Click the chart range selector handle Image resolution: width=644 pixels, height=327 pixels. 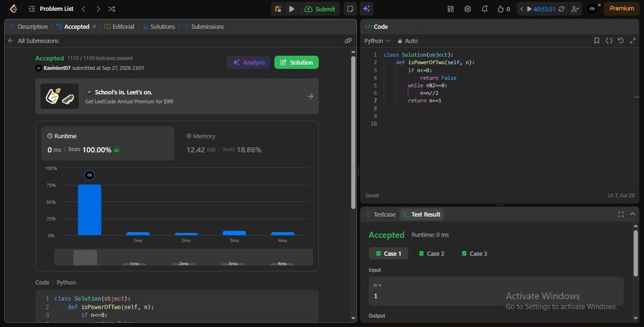tap(85, 257)
